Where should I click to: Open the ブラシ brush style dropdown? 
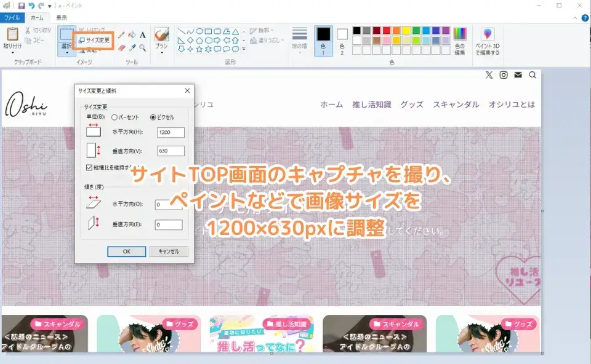[x=163, y=52]
